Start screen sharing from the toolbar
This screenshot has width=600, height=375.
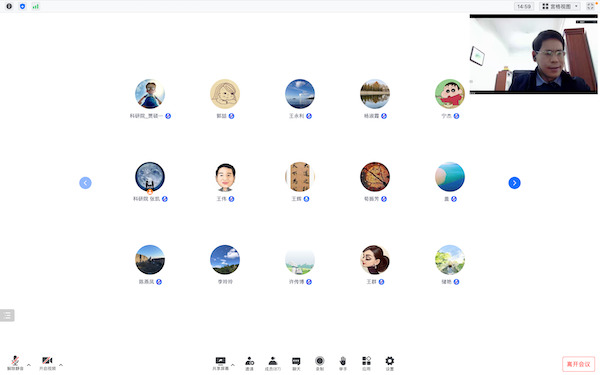pos(220,363)
